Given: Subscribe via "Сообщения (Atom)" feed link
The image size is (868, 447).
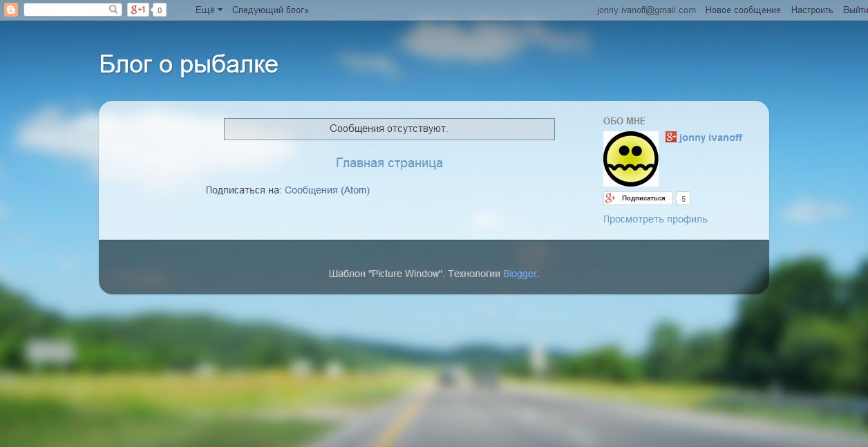Looking at the screenshot, I should coord(327,190).
